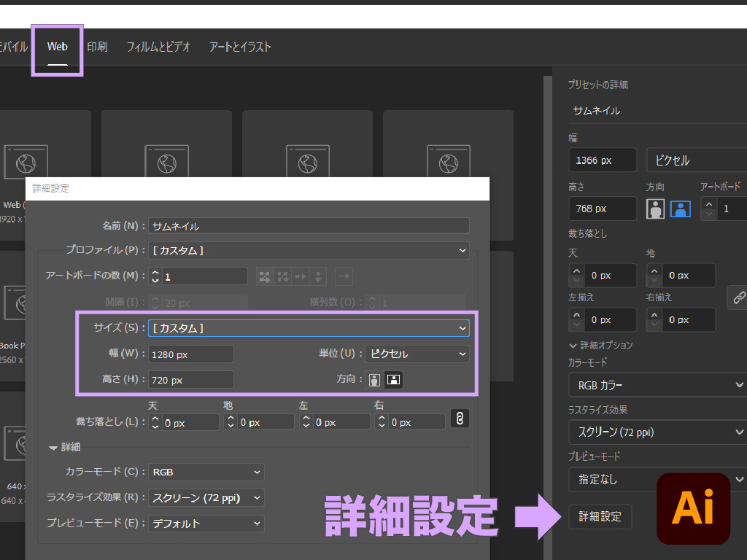The height and width of the screenshot is (560, 747).
Task: Click the right-to-left layout arrow icon
Action: (344, 276)
